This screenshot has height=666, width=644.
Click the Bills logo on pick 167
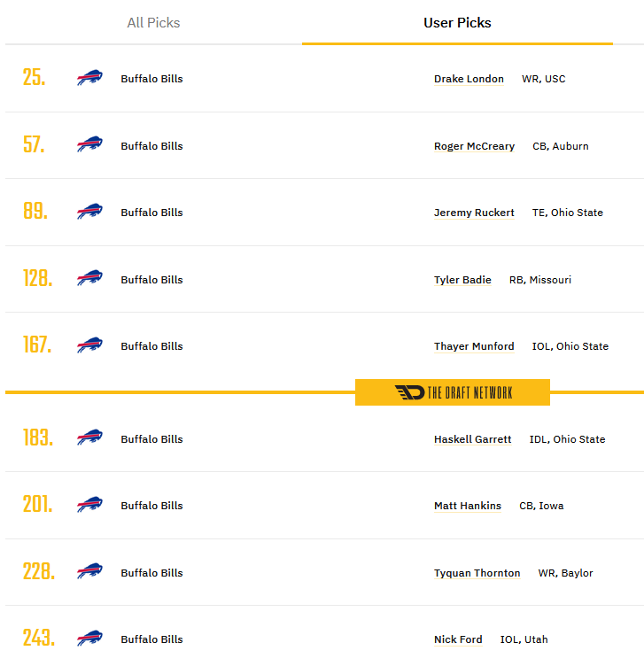[89, 345]
